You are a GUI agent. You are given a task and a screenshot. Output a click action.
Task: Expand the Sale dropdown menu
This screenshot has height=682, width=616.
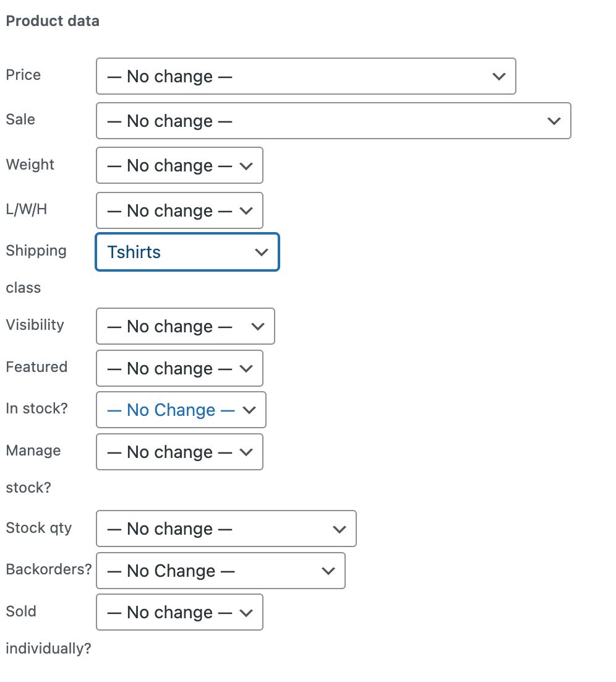click(333, 121)
